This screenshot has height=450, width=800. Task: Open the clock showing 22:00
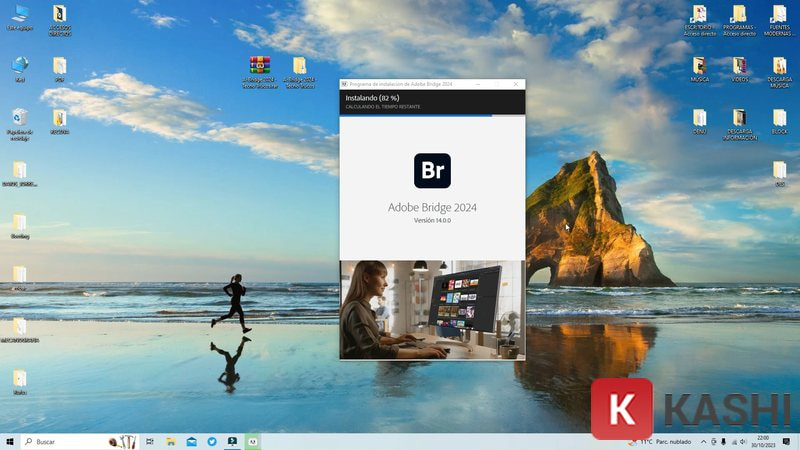(x=763, y=441)
